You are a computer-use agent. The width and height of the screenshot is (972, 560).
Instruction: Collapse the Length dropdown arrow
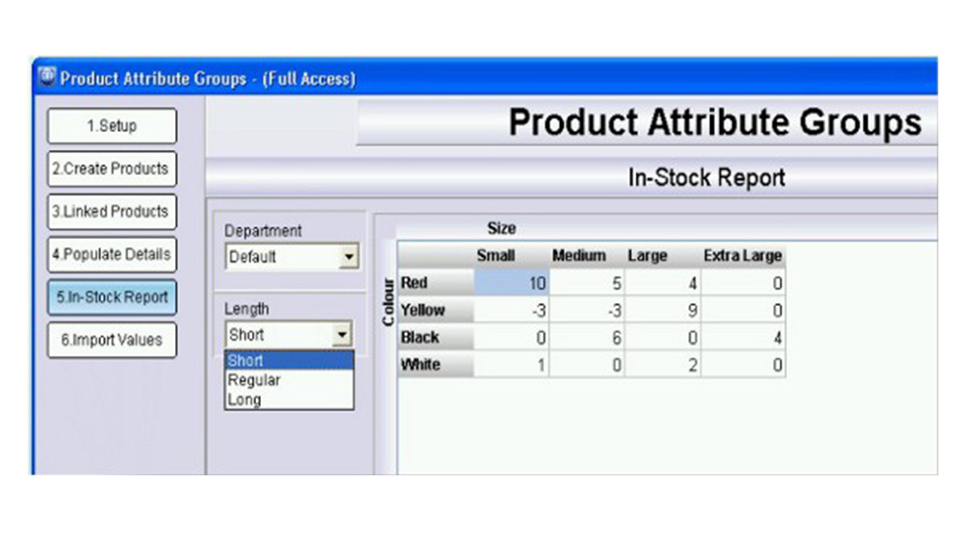coord(342,335)
